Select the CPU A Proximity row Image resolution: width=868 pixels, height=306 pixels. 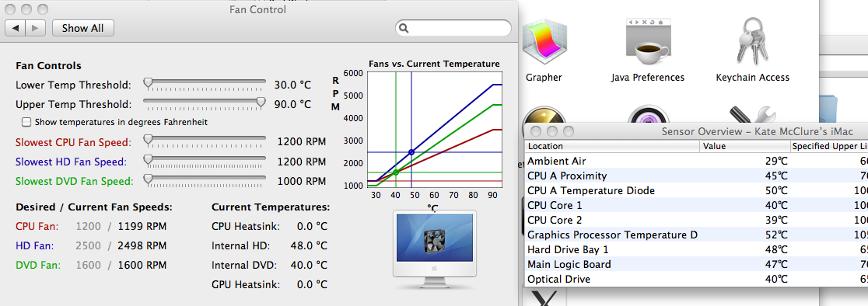tap(696, 176)
